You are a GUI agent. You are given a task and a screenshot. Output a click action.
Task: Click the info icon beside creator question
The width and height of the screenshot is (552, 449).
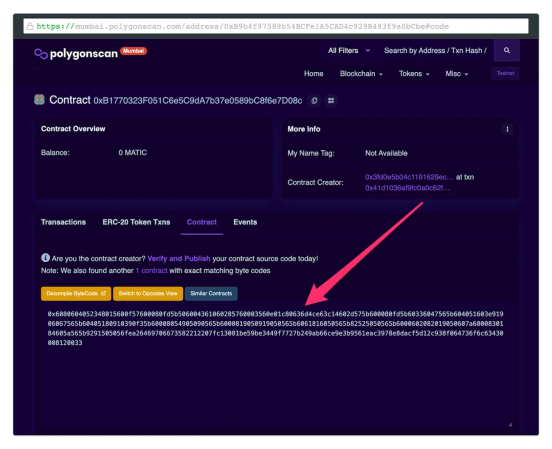pos(45,258)
